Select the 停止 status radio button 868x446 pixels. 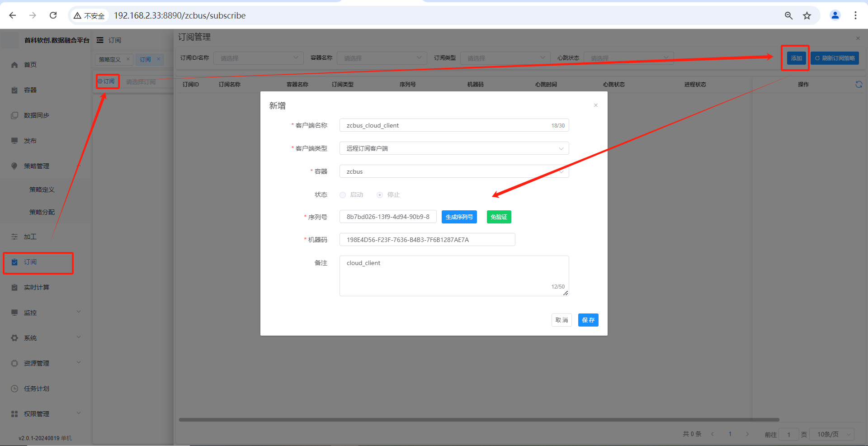[x=380, y=195]
